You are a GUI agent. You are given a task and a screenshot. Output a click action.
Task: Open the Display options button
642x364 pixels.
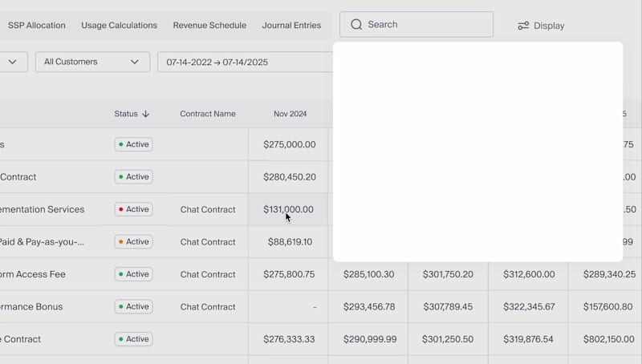541,26
